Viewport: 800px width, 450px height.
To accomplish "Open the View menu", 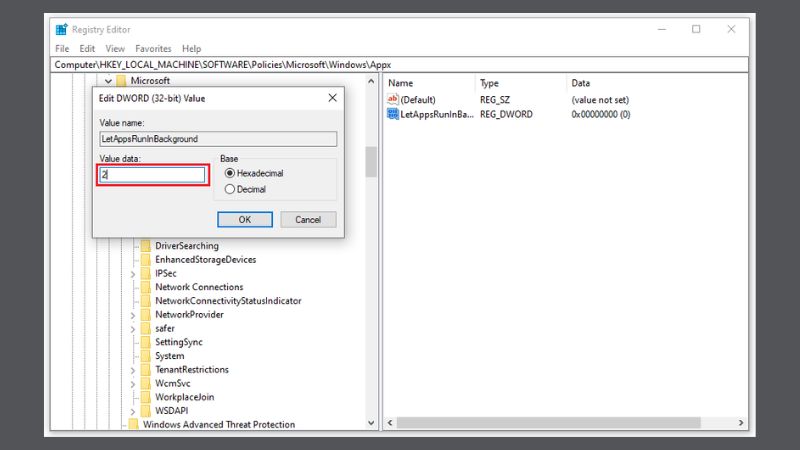I will 115,49.
